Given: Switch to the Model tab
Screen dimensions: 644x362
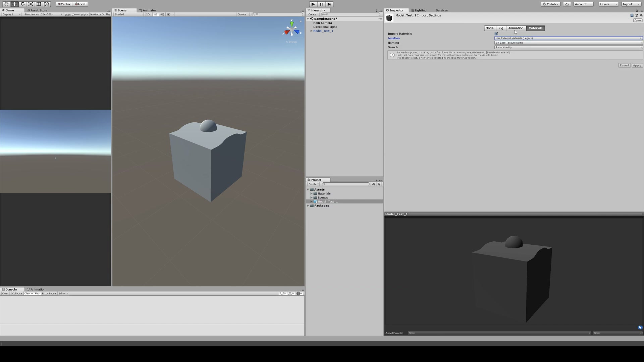Looking at the screenshot, I should [x=490, y=28].
